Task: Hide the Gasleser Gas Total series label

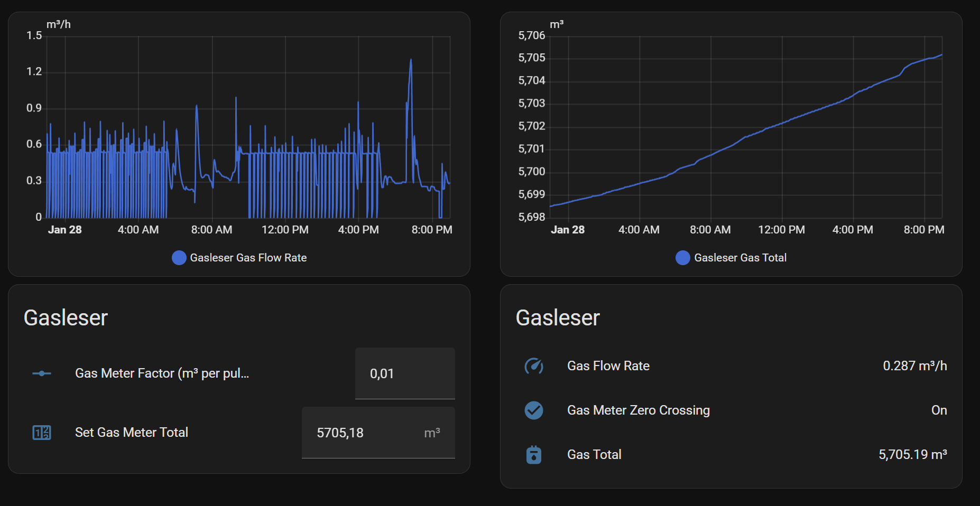Action: pyautogui.click(x=740, y=258)
